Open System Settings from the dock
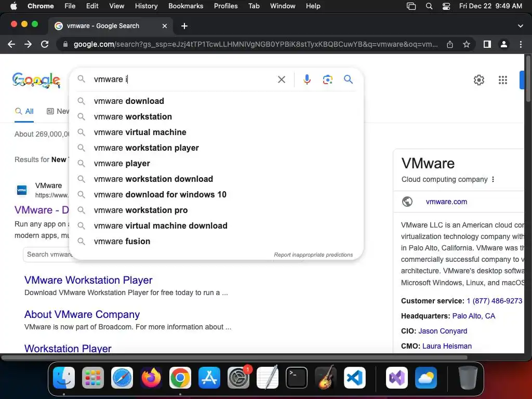This screenshot has width=532, height=399. (x=238, y=378)
